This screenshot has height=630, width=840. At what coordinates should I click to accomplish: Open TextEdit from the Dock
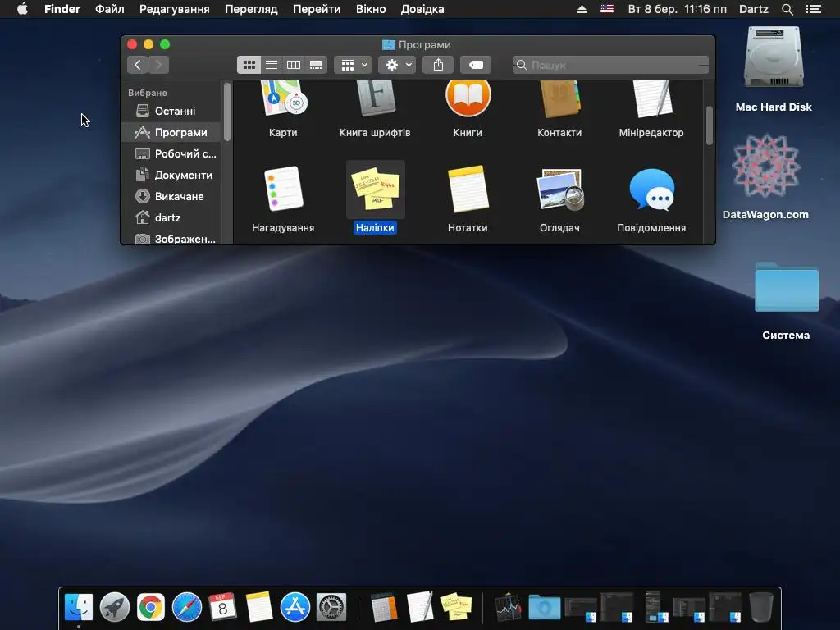(420, 607)
